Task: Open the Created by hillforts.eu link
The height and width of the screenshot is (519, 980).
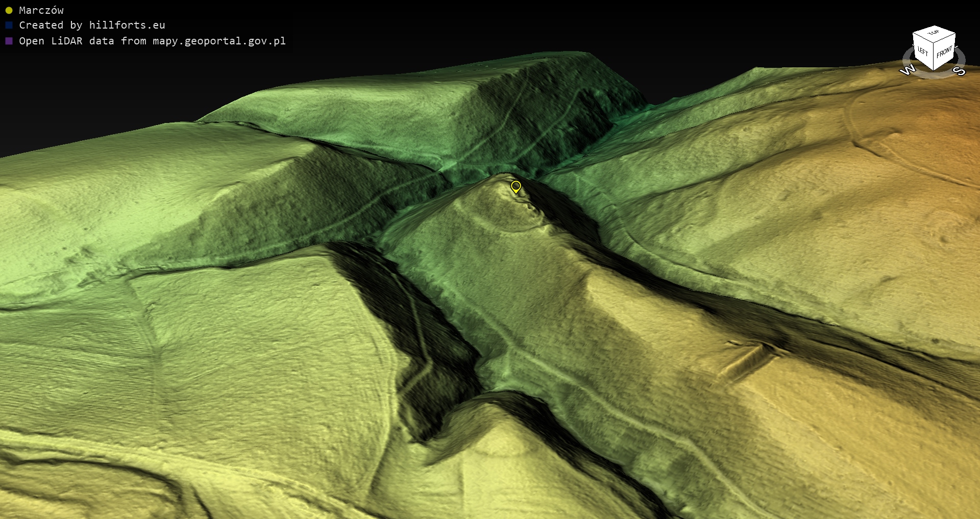Action: click(92, 26)
